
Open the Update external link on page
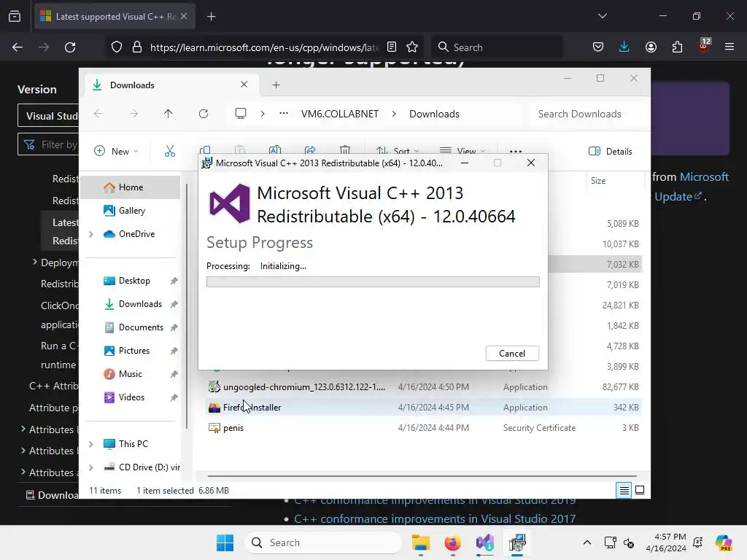pyautogui.click(x=678, y=196)
